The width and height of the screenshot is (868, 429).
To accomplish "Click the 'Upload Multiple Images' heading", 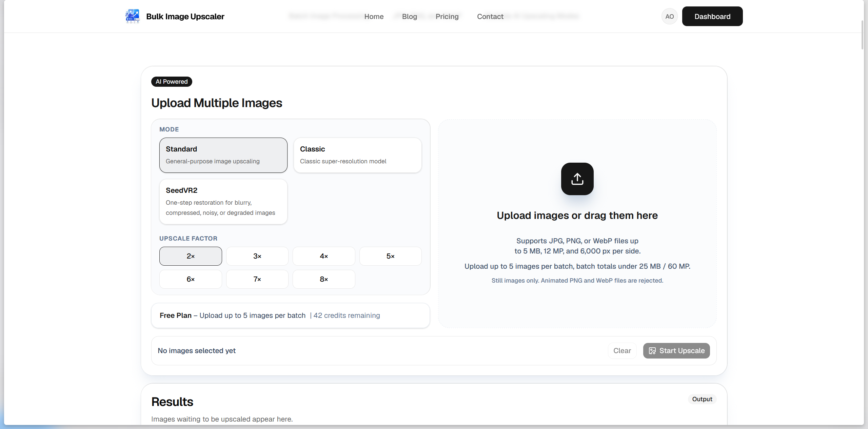I will point(217,103).
